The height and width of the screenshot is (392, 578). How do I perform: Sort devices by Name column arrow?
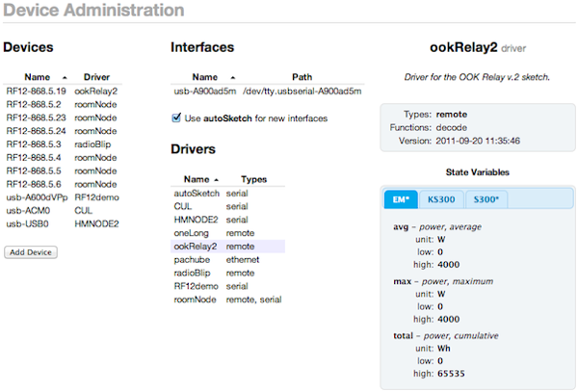[65, 77]
